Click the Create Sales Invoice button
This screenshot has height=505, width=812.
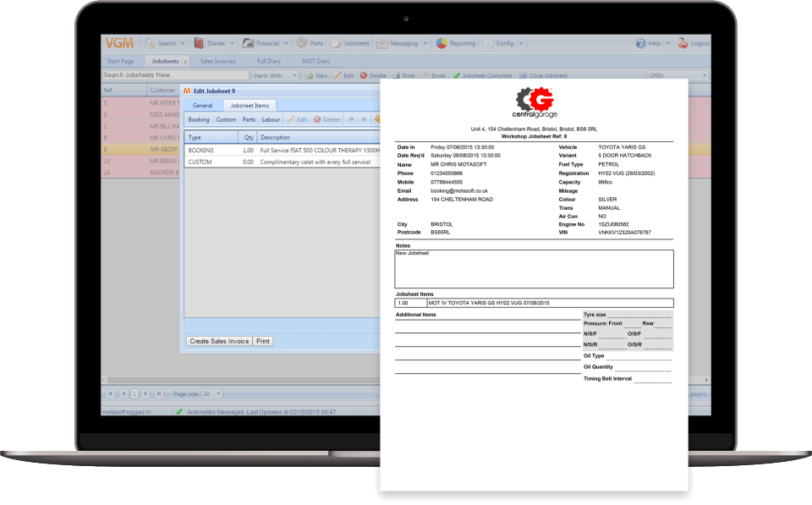(x=218, y=341)
